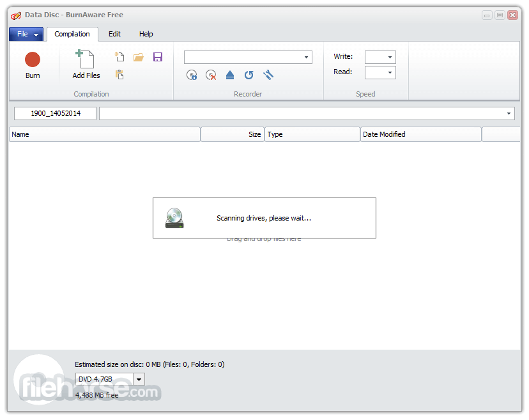Sort by Date Modified column header

tap(420, 134)
